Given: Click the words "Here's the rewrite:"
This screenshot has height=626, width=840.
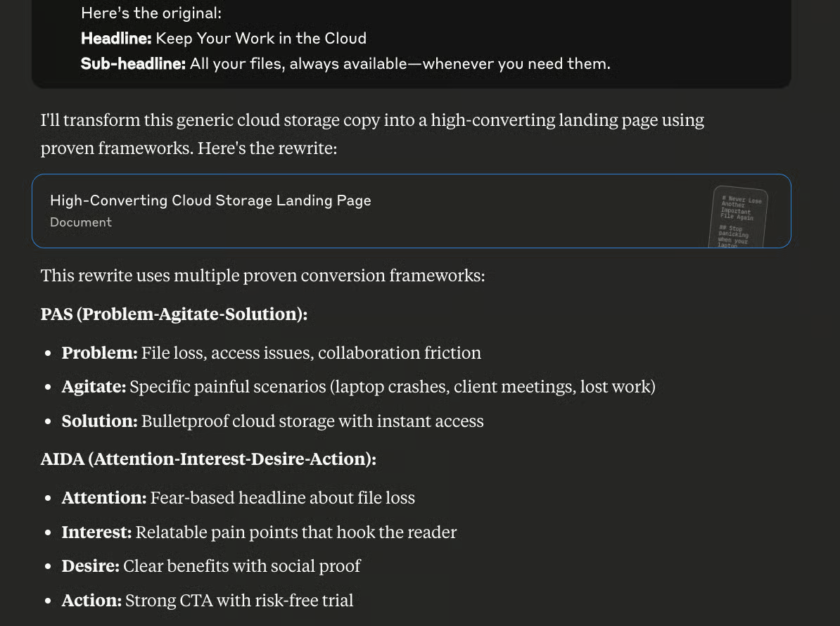Looking at the screenshot, I should click(x=267, y=148).
